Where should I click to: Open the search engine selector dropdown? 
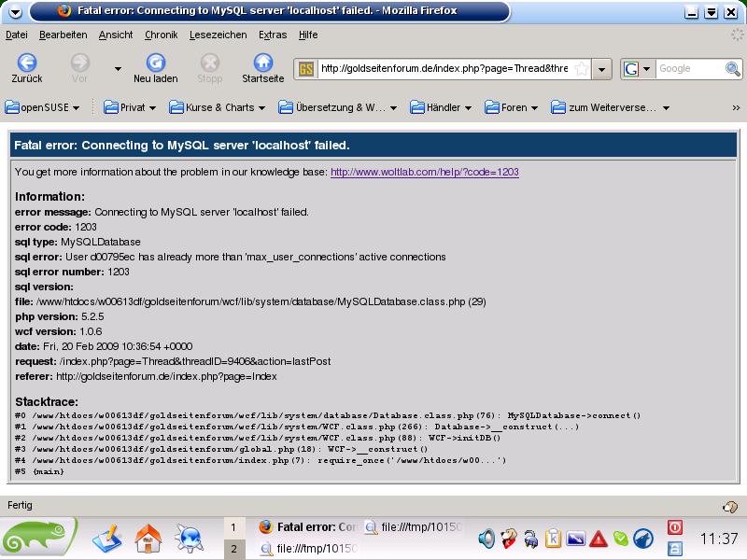pos(637,69)
